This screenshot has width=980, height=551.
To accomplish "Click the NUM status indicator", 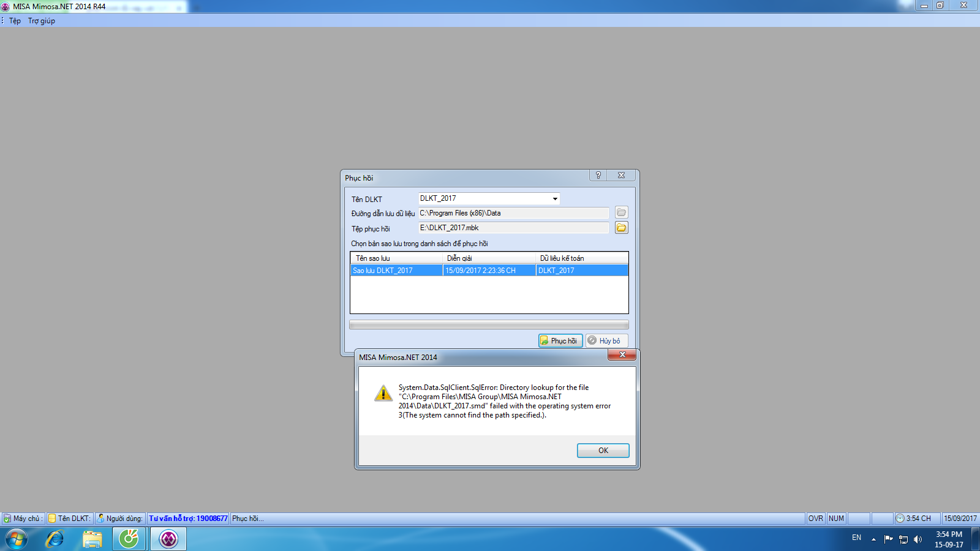I will click(x=836, y=519).
